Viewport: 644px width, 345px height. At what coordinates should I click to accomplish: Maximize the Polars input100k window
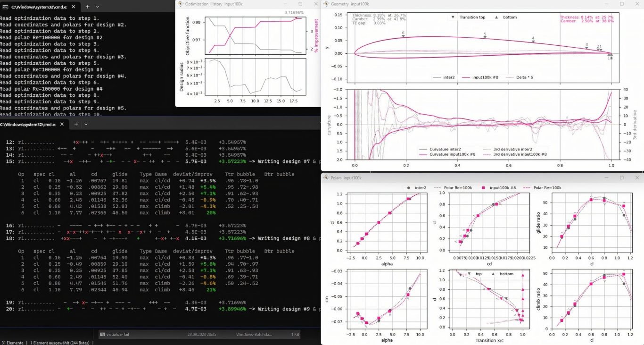pos(621,177)
